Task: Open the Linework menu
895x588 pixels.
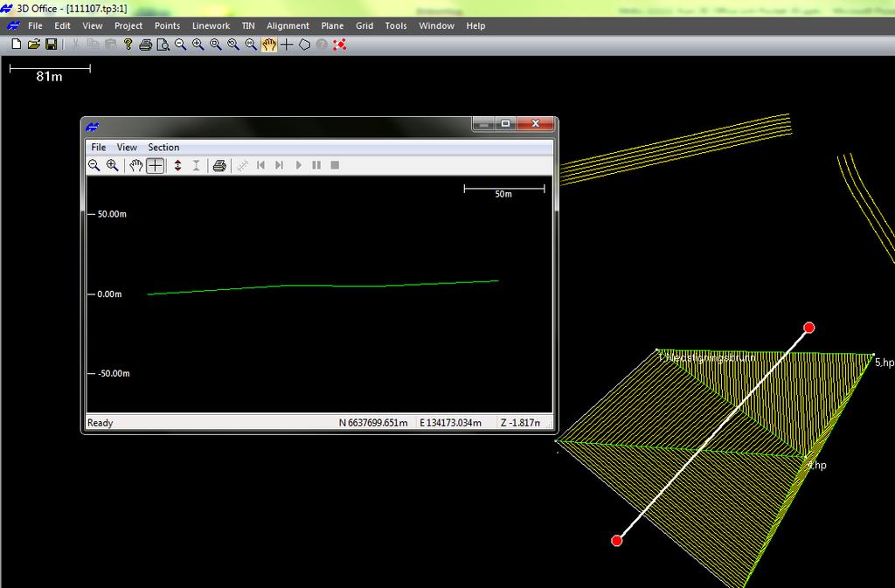Action: 212,25
